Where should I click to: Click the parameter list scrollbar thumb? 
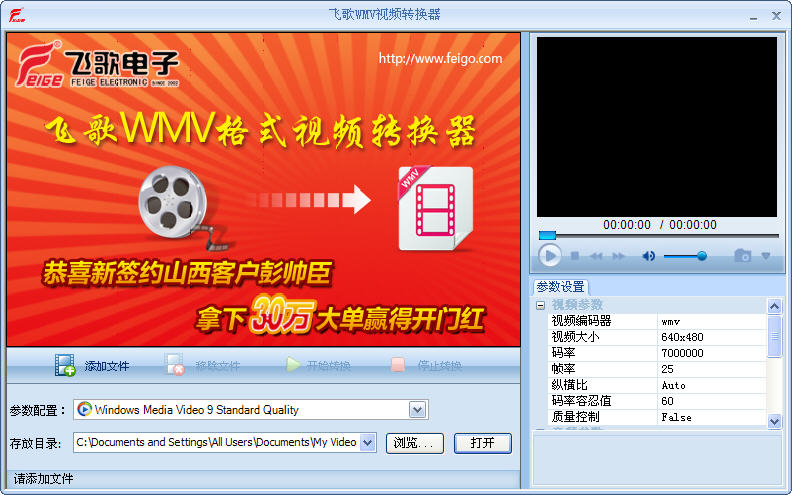(774, 336)
